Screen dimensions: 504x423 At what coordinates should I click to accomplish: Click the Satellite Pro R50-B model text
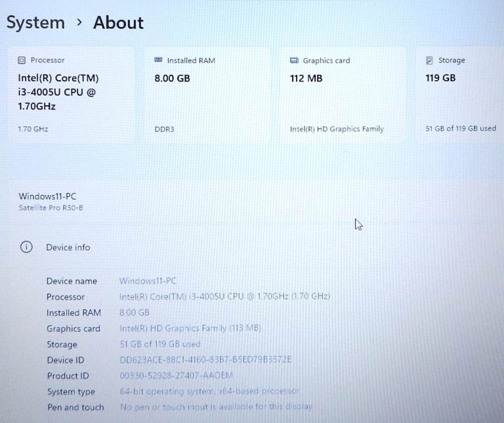pos(51,208)
